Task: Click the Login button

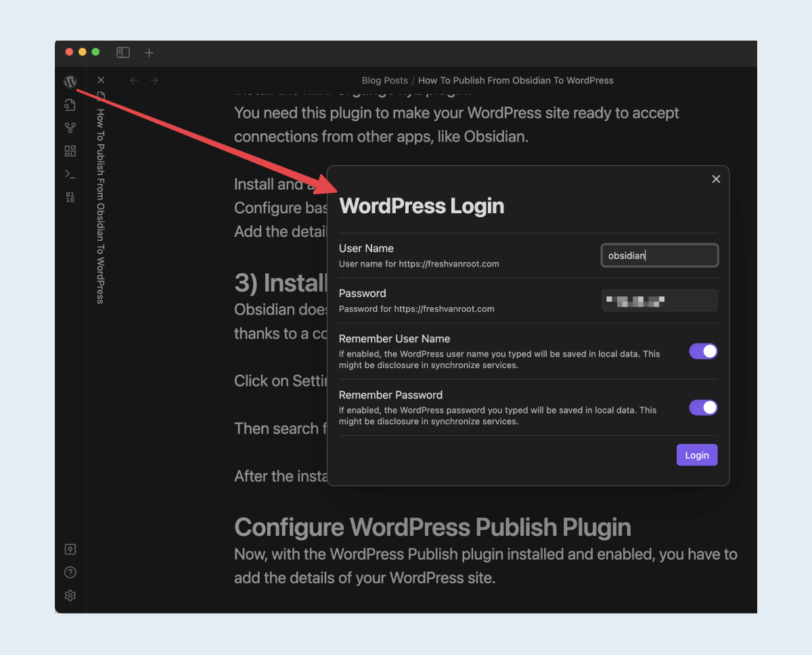Action: [x=697, y=455]
